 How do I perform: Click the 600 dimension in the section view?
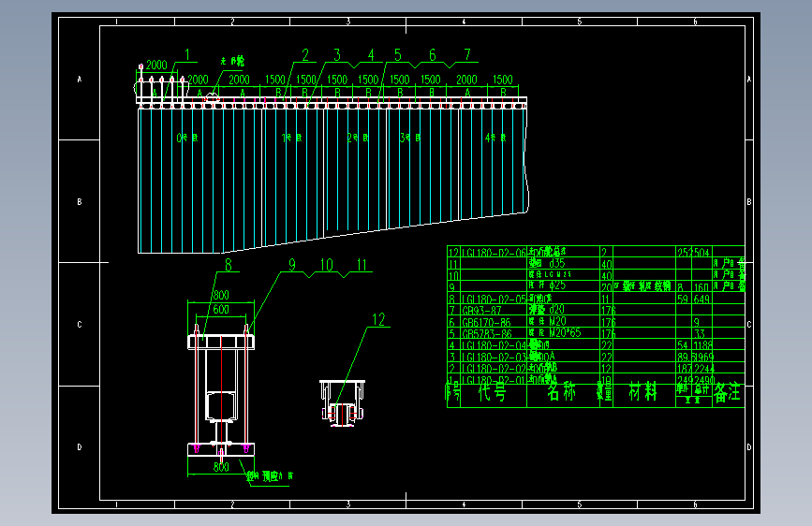pyautogui.click(x=221, y=309)
